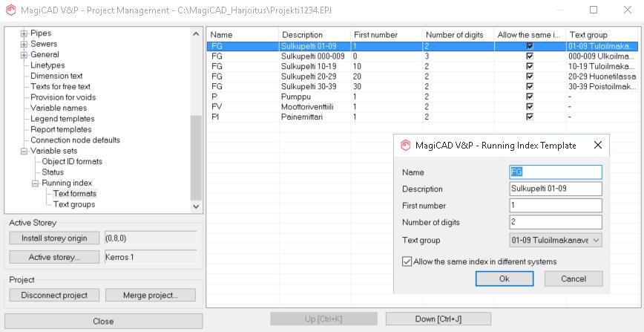Select the Sulkupelti 000-009 row
The image size is (644, 332).
click(x=423, y=56)
